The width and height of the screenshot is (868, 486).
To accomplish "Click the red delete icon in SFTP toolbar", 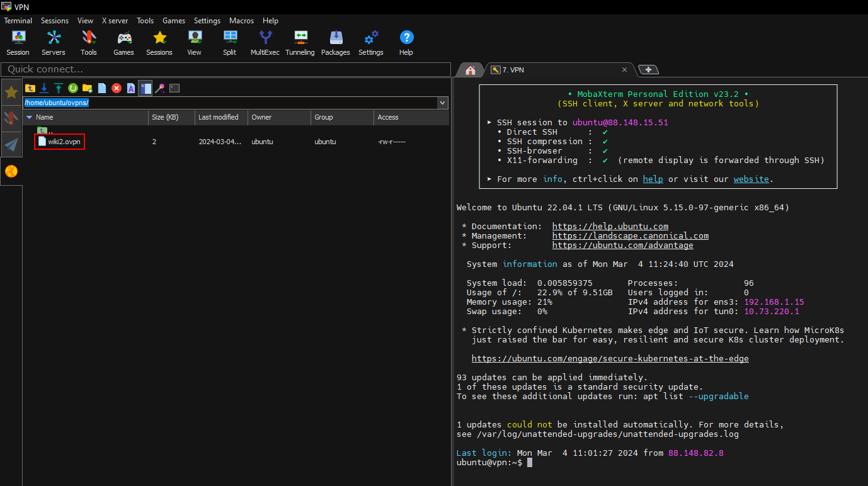I will pyautogui.click(x=117, y=88).
